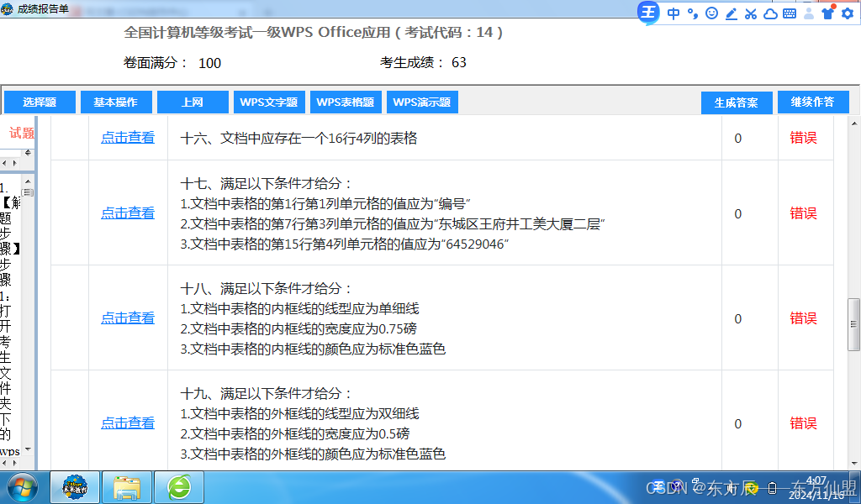The height and width of the screenshot is (504, 861).
Task: Click main list scrollbar down arrow
Action: click(854, 464)
